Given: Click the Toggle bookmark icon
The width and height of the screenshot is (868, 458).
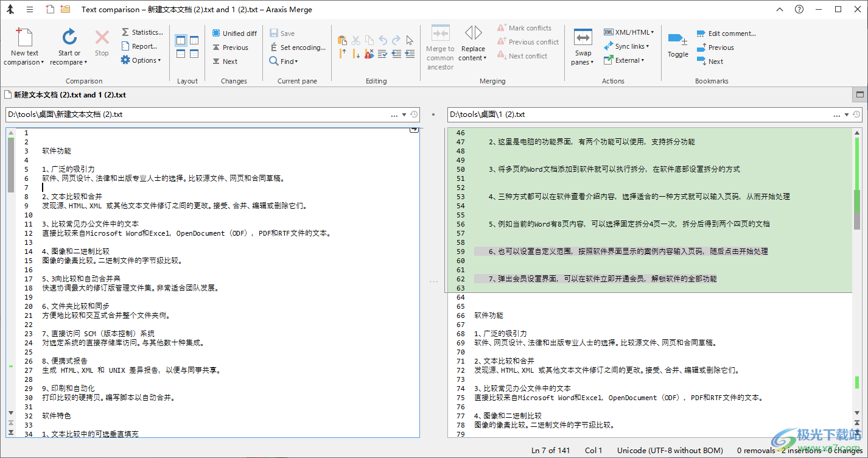Looking at the screenshot, I should coord(677,40).
